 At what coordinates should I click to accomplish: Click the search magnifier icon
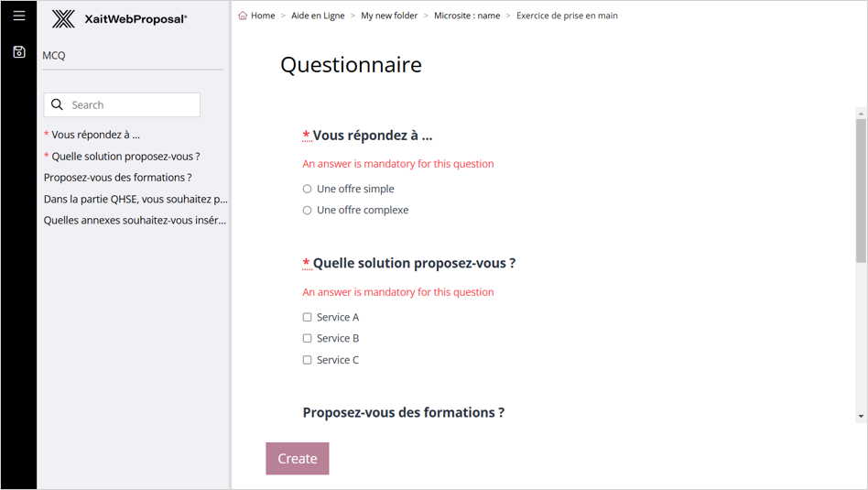pyautogui.click(x=58, y=104)
